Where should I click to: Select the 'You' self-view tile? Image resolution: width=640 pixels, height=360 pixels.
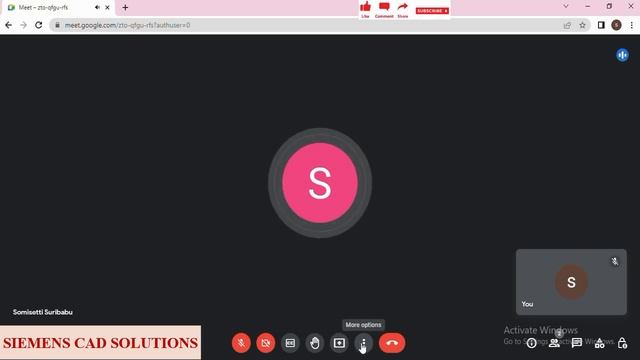coord(571,282)
